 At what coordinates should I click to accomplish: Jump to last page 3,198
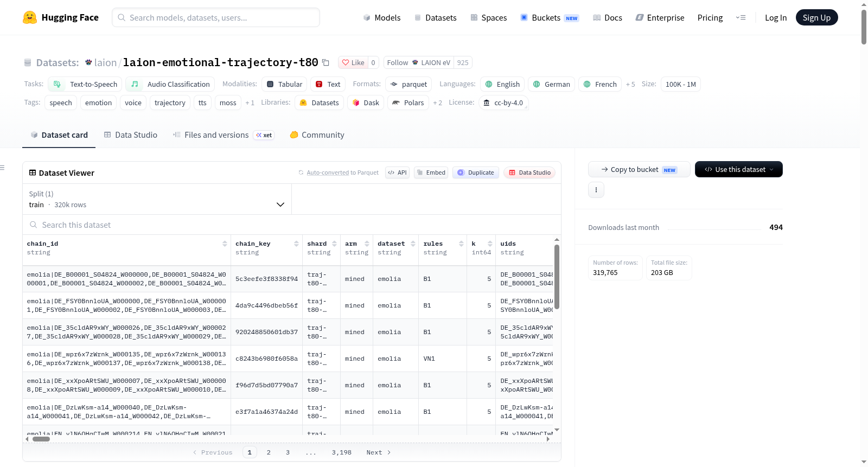pos(342,452)
